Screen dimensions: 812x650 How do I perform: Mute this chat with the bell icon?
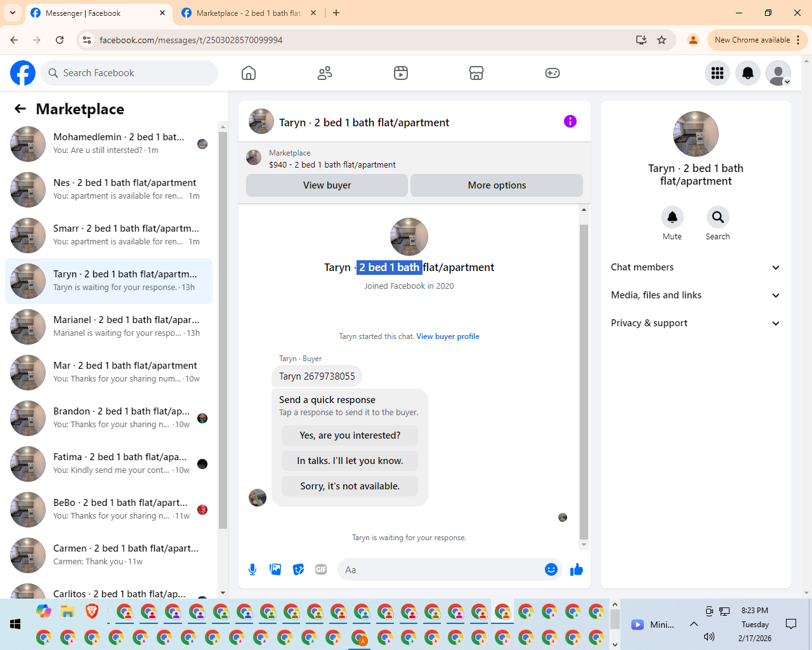[x=672, y=217]
